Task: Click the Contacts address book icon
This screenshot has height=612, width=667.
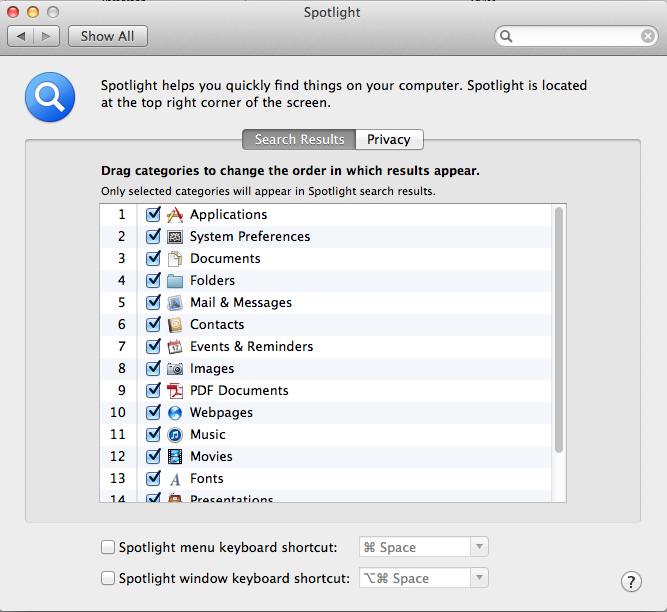Action: (x=175, y=325)
